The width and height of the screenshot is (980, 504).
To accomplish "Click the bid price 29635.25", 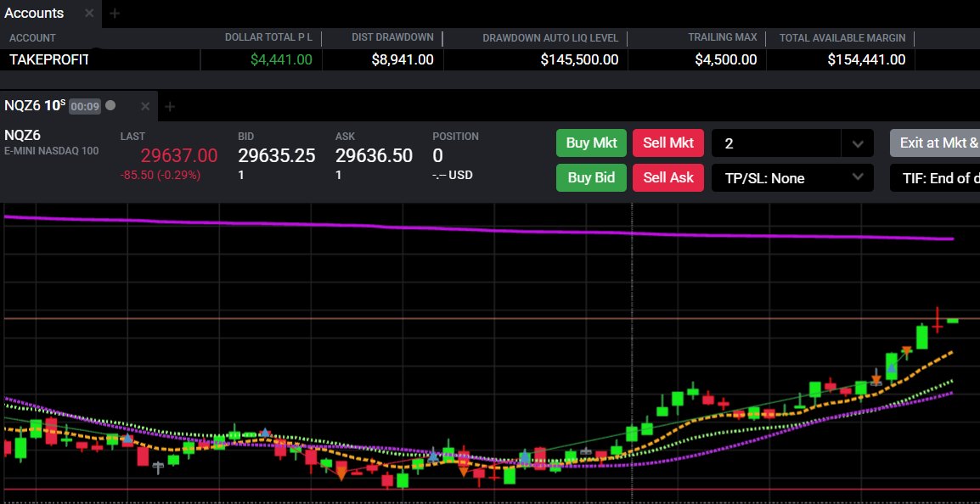I will coord(276,155).
